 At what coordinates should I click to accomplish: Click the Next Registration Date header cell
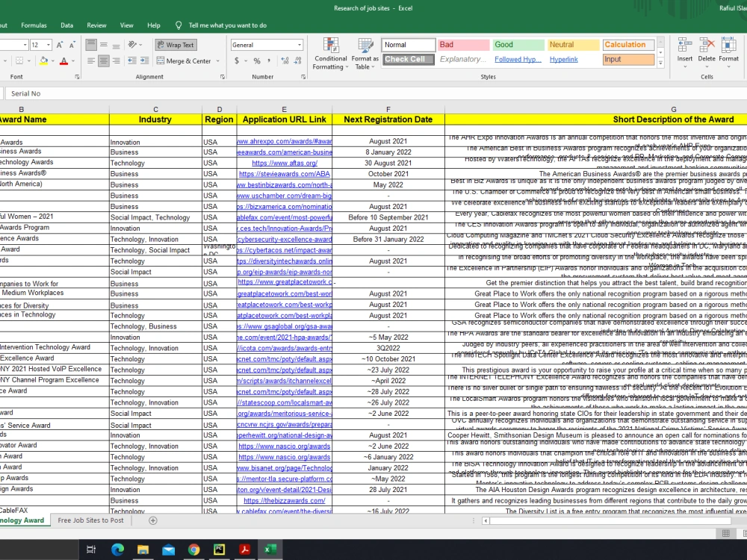(388, 119)
